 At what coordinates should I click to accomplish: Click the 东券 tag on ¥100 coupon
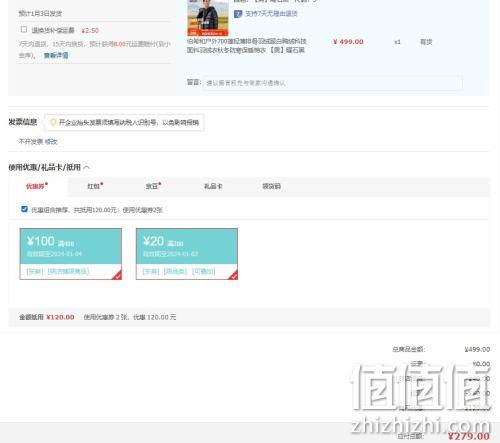click(x=35, y=271)
